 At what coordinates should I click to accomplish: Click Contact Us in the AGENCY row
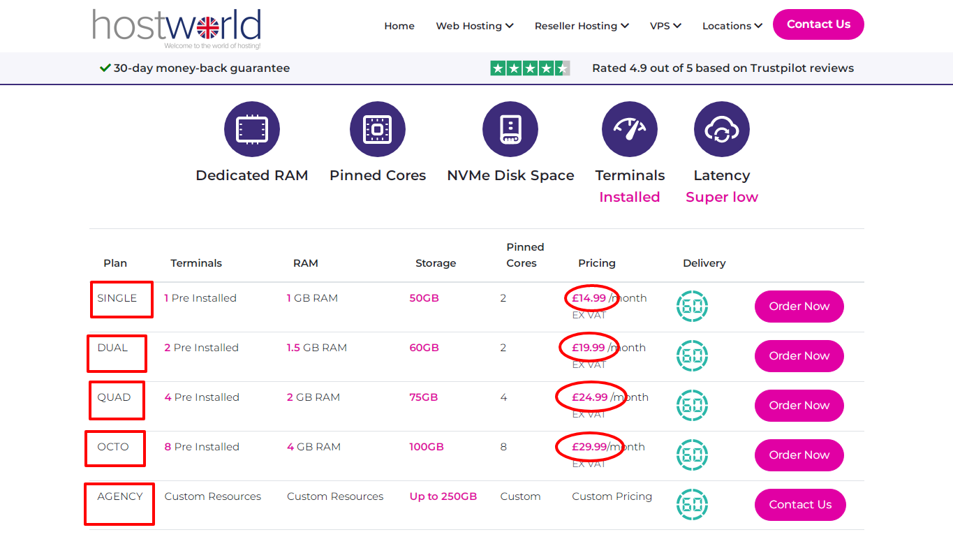tap(800, 505)
